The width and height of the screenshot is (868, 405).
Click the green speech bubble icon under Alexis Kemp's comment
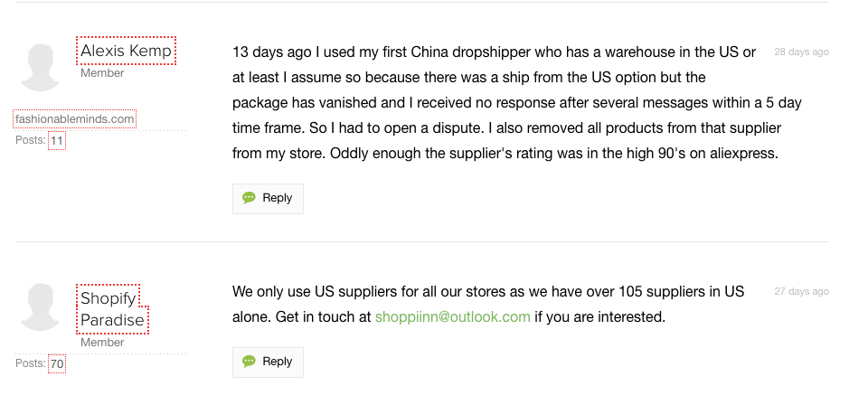point(250,198)
